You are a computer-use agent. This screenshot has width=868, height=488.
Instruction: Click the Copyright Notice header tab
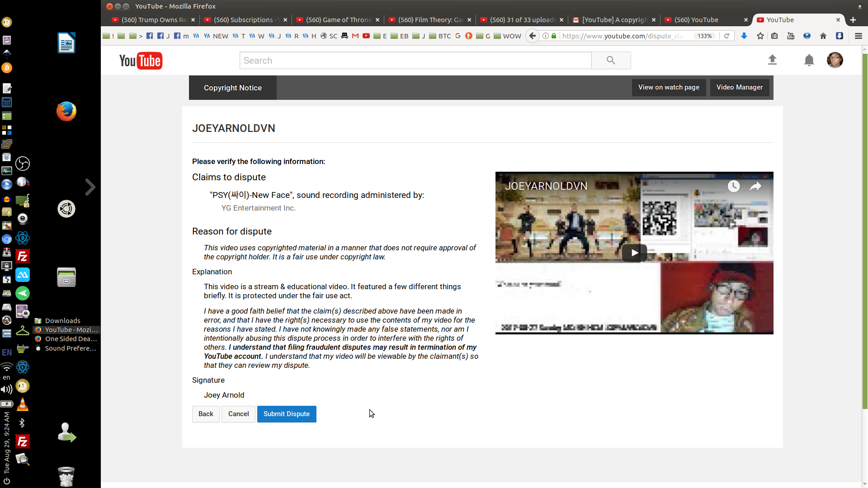click(233, 88)
